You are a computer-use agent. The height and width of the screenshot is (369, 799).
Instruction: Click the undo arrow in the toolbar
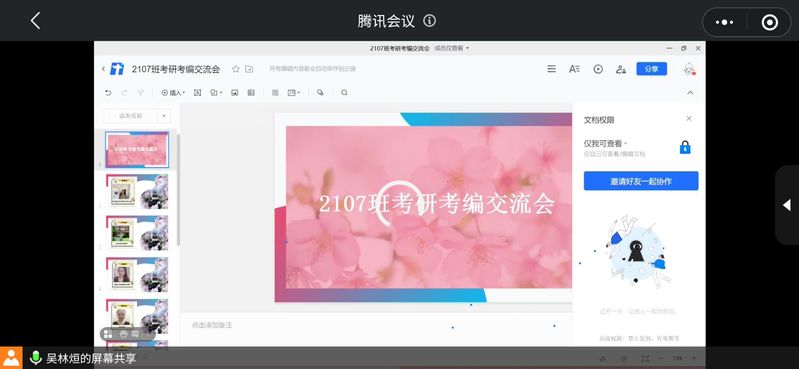tap(108, 93)
